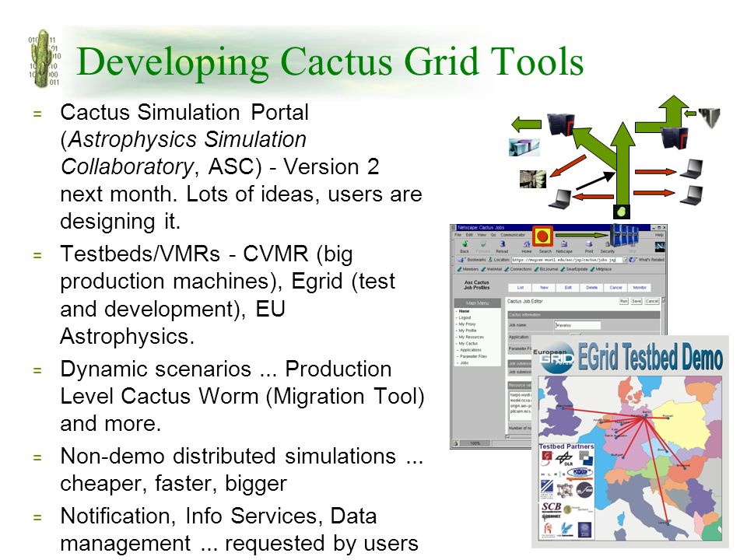Click the New tab in Job Profiles
The image size is (747, 560).
pos(544,288)
